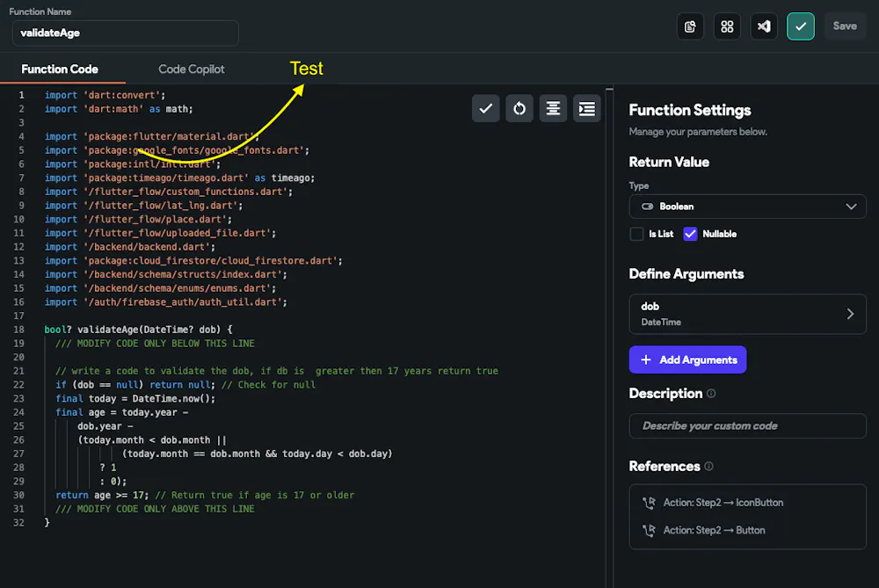Image resolution: width=879 pixels, height=588 pixels.
Task: Expand the dob DateTime argument
Action: [x=748, y=314]
